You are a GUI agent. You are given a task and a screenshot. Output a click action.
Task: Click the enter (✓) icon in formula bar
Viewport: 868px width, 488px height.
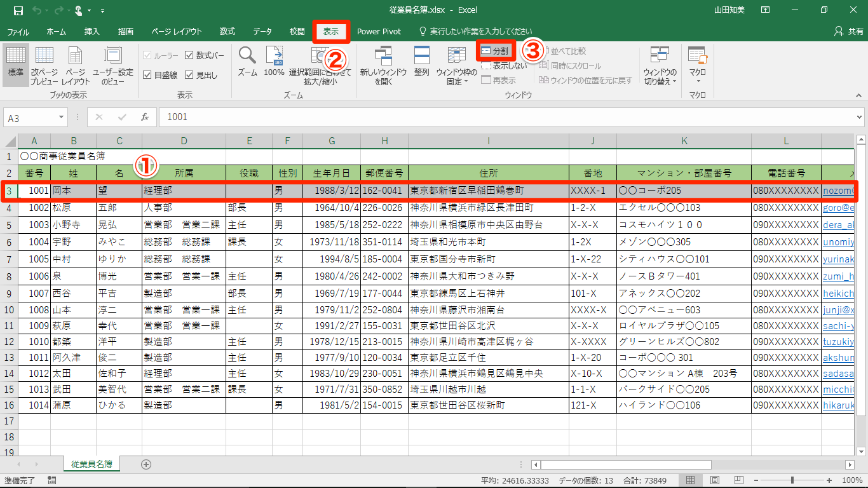pos(122,117)
